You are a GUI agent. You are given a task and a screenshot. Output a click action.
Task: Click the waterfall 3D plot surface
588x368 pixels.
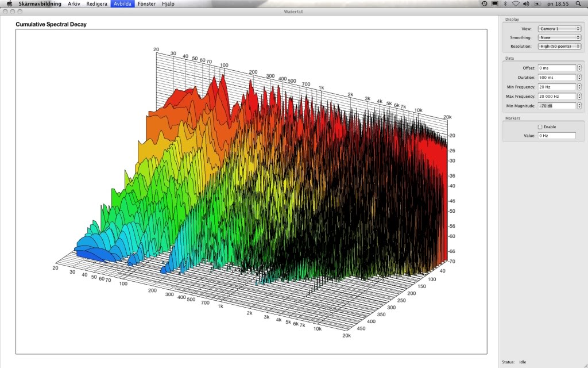(x=252, y=191)
